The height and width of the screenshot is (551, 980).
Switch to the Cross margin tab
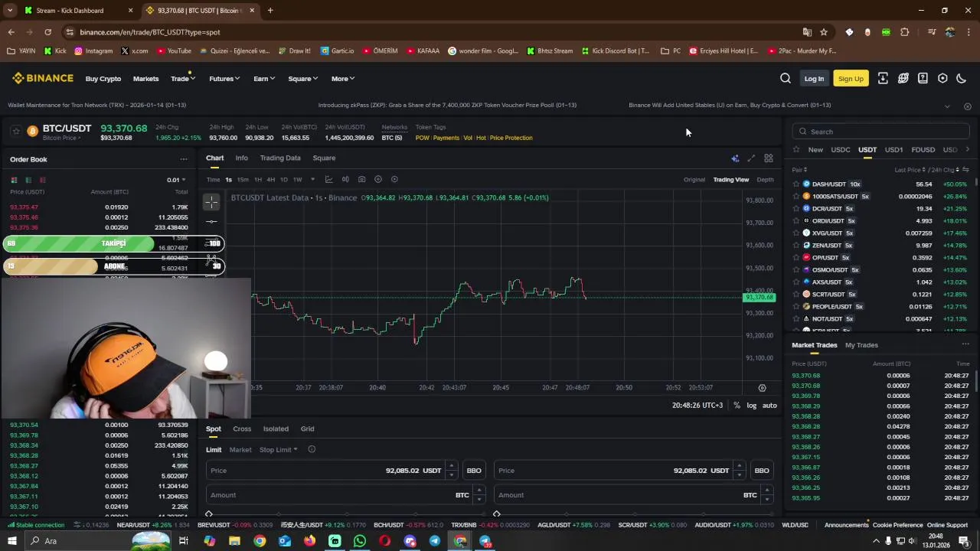[242, 429]
